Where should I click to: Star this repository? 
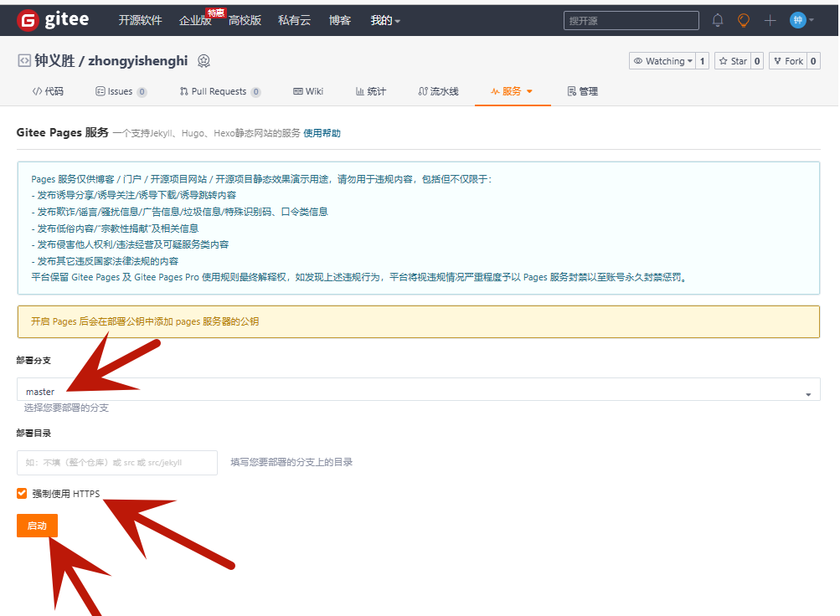coord(733,61)
